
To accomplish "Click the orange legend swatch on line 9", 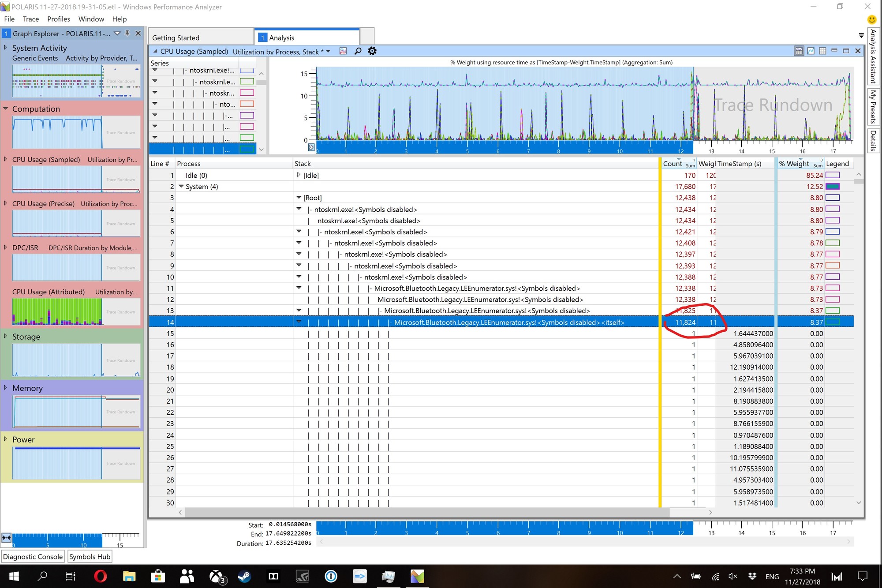I will pos(832,266).
